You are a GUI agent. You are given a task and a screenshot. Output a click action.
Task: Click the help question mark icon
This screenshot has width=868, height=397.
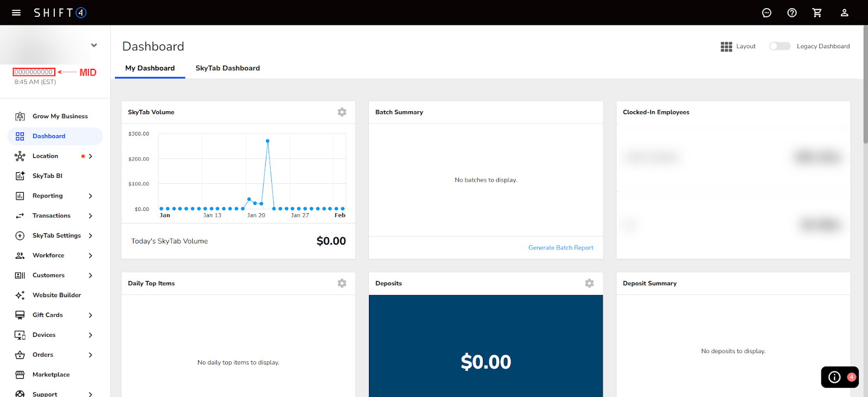[x=792, y=12]
